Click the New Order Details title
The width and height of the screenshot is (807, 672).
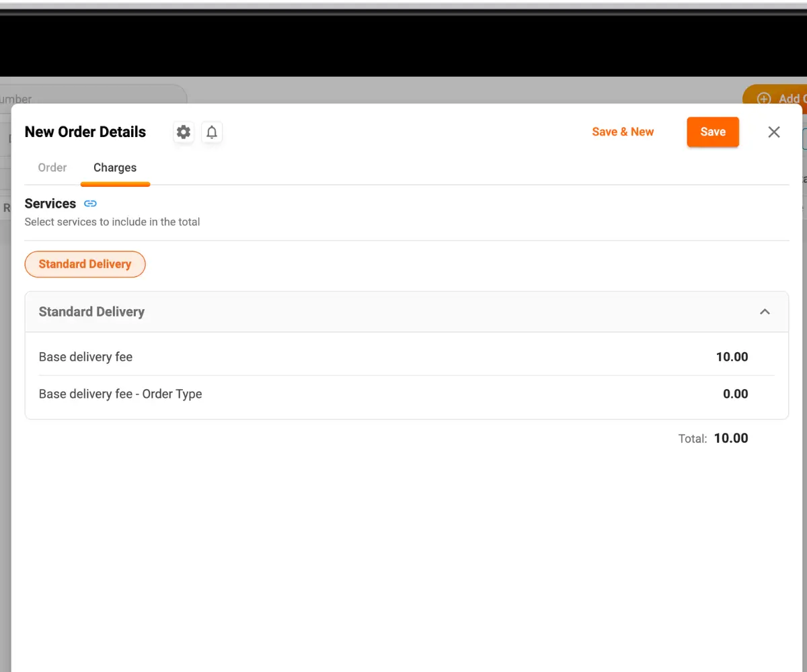click(x=85, y=132)
